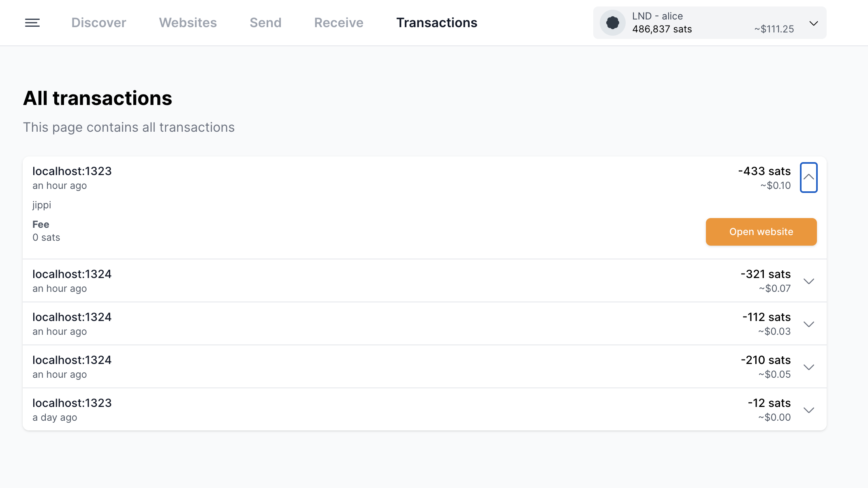The width and height of the screenshot is (868, 488).
Task: Open the Websites section
Action: [x=188, y=23]
